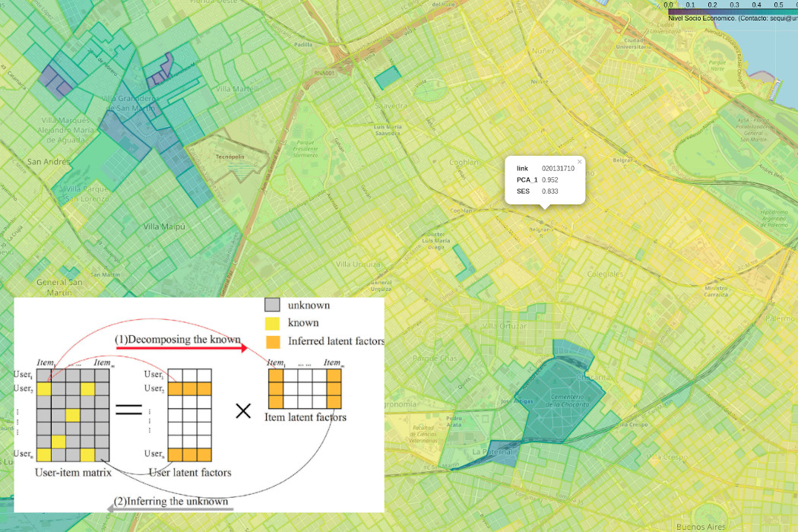Select the Tecnópolis area on the map
The width and height of the screenshot is (798, 532).
pos(222,163)
